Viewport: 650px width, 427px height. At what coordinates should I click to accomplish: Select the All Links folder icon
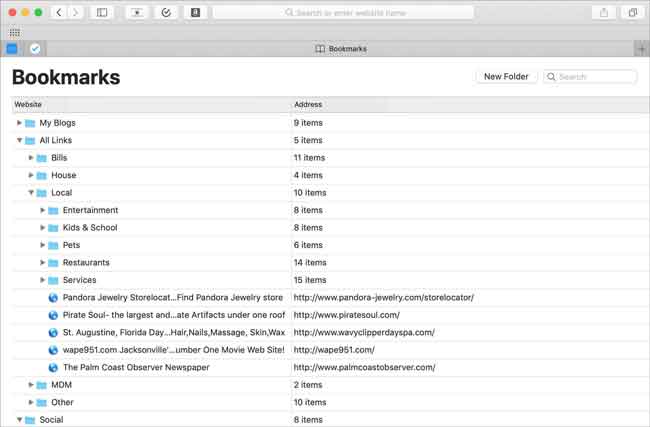click(30, 141)
